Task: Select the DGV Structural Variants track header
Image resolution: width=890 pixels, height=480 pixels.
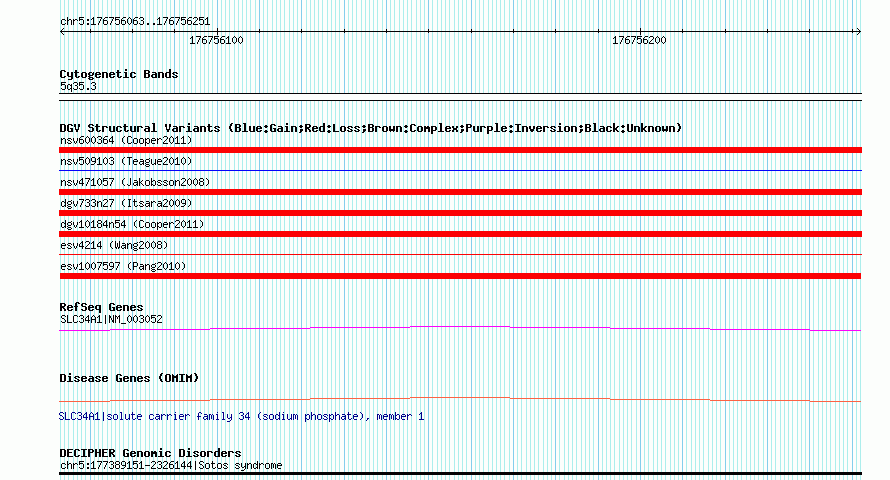Action: [371, 128]
